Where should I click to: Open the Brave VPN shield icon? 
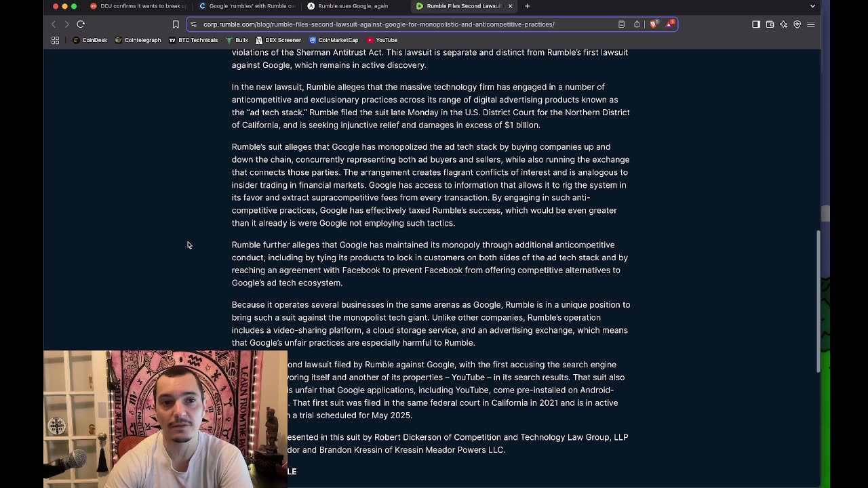coord(797,24)
